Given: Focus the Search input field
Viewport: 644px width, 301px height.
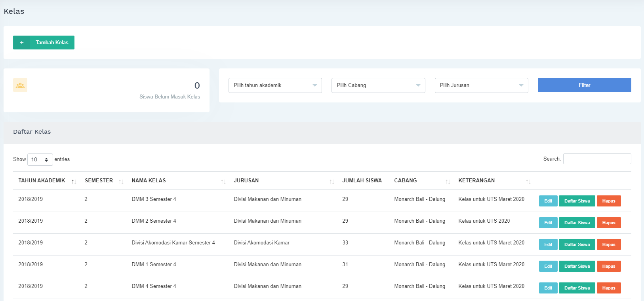Looking at the screenshot, I should pos(597,159).
